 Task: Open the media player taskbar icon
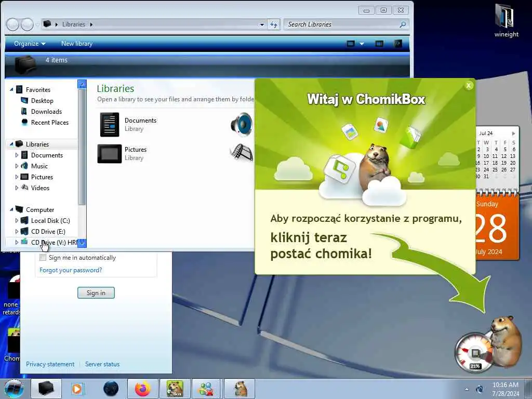pos(78,389)
